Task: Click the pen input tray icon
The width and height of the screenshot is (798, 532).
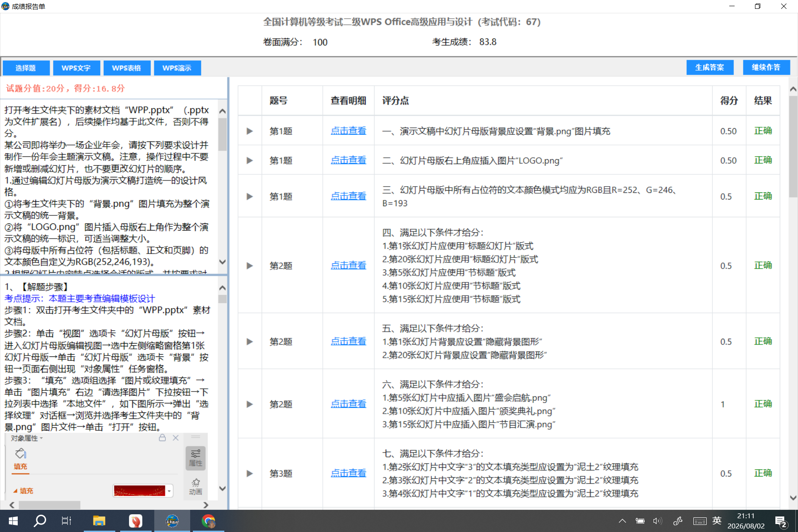Action: coord(678,521)
